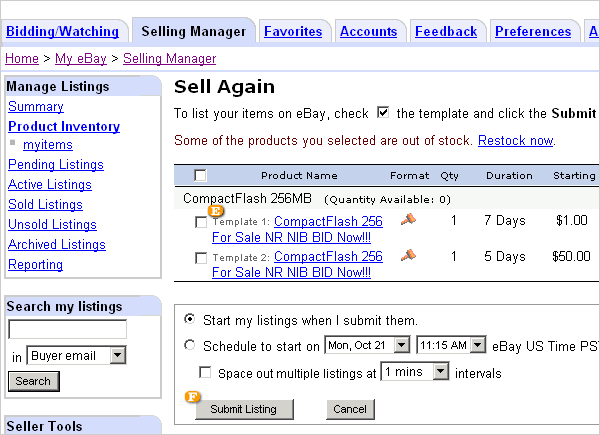Click the Selling Manager breadcrumb link

170,59
